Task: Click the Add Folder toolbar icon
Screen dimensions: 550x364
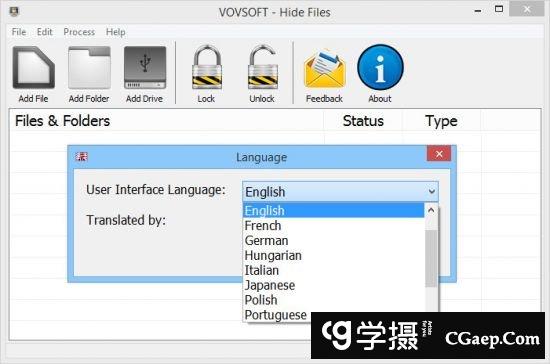Action: (x=89, y=67)
